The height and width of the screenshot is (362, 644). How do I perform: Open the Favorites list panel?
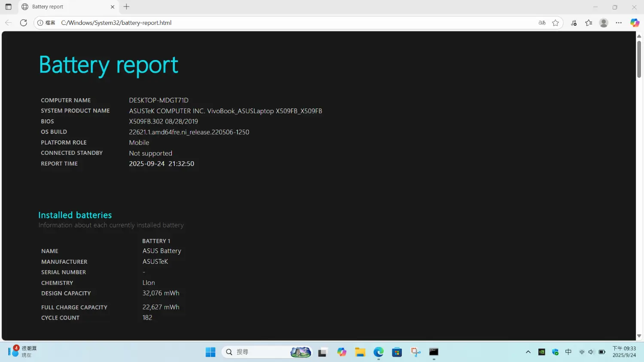(589, 23)
